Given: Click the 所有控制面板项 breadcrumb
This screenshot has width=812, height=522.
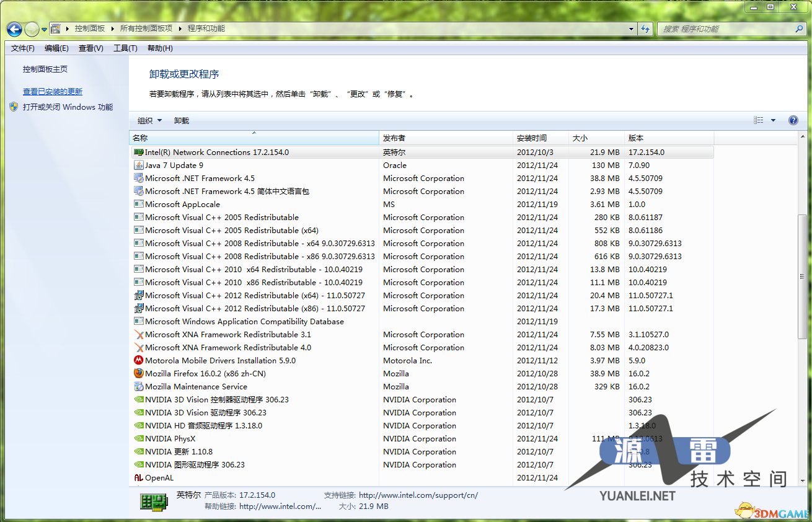Looking at the screenshot, I should [x=146, y=29].
